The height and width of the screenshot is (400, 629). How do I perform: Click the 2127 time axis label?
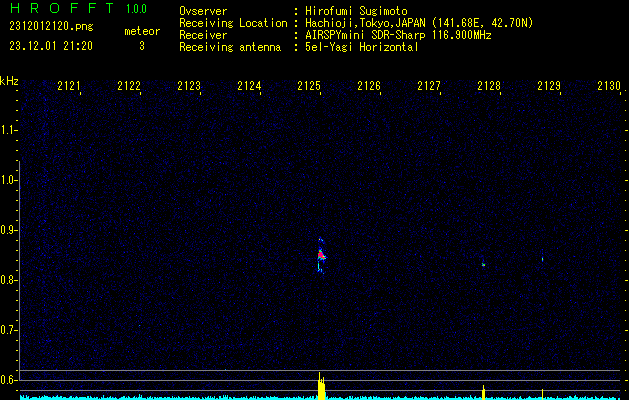click(429, 85)
